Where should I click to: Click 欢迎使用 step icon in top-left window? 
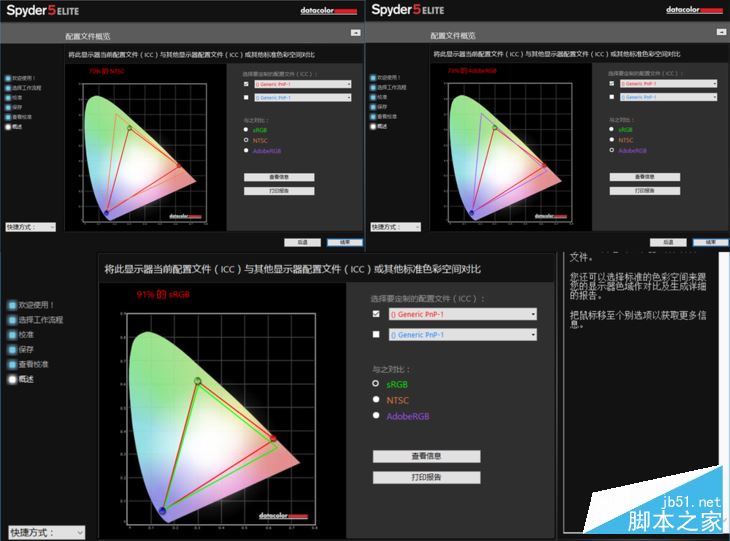8,78
